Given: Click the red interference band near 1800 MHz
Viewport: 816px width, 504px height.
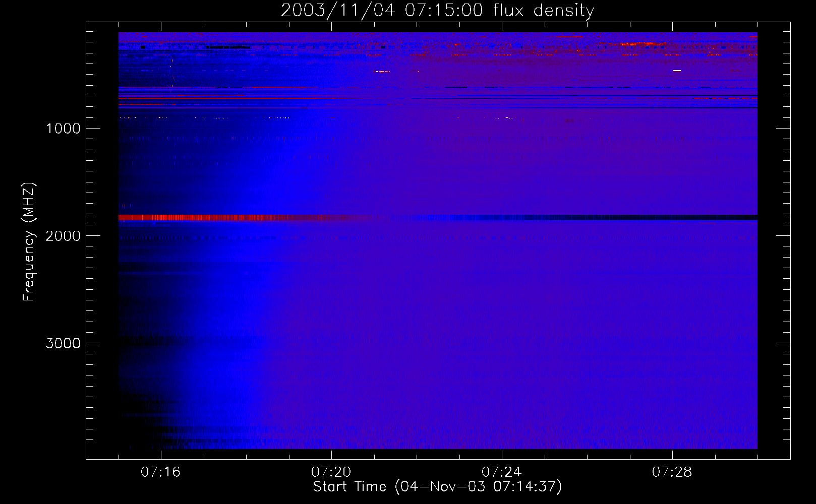Looking at the screenshot, I should pos(247,218).
